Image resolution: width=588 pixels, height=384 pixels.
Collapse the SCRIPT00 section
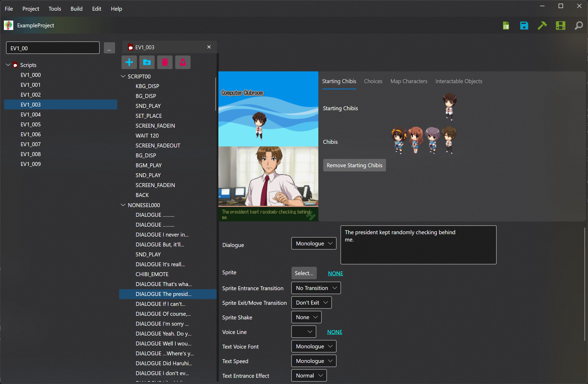(x=123, y=76)
